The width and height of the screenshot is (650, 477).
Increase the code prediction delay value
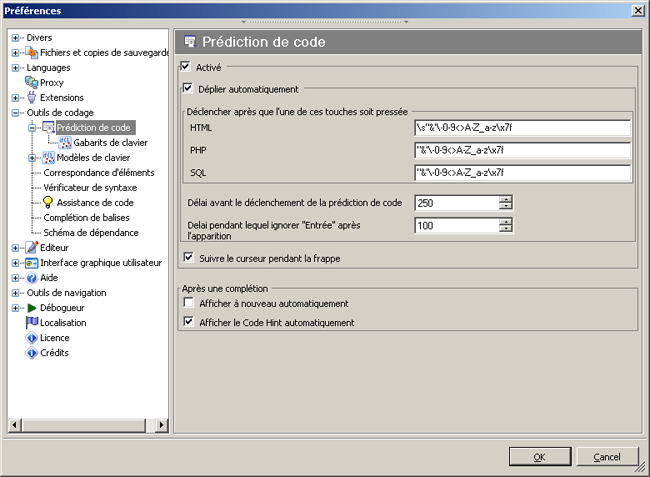[x=506, y=198]
